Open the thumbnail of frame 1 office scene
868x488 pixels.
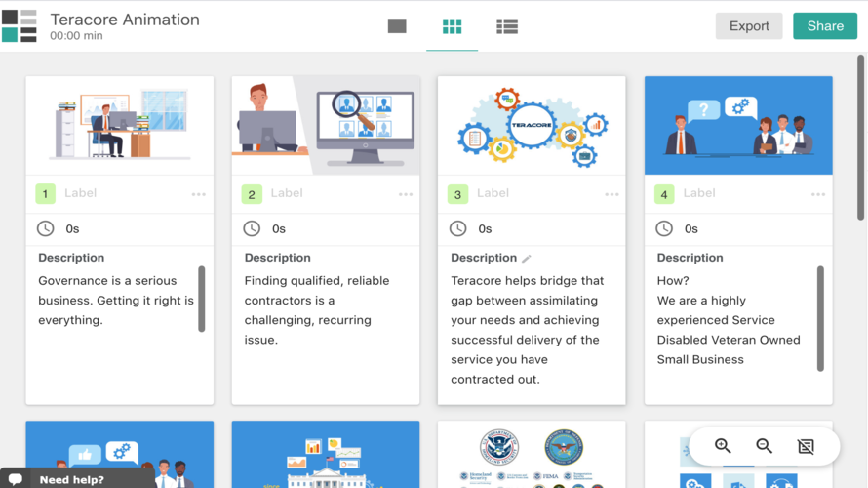pos(120,126)
